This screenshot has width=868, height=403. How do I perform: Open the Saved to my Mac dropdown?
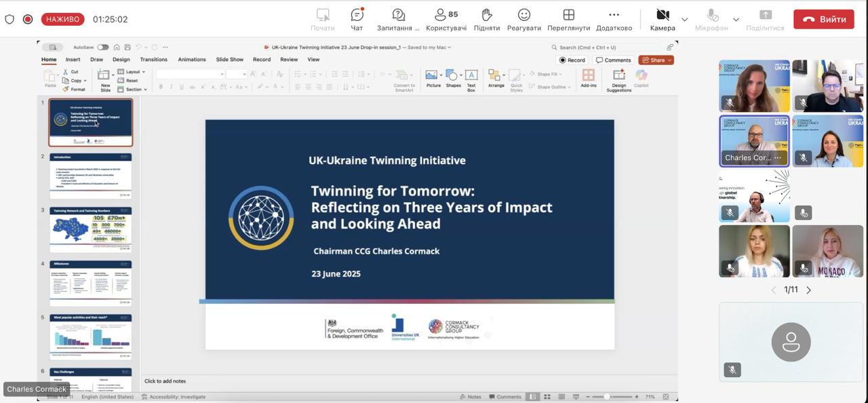[429, 47]
